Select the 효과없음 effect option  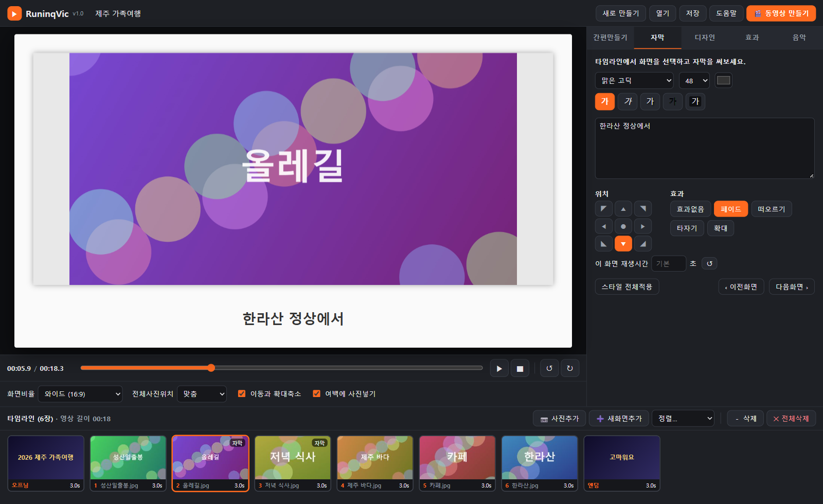coord(690,209)
